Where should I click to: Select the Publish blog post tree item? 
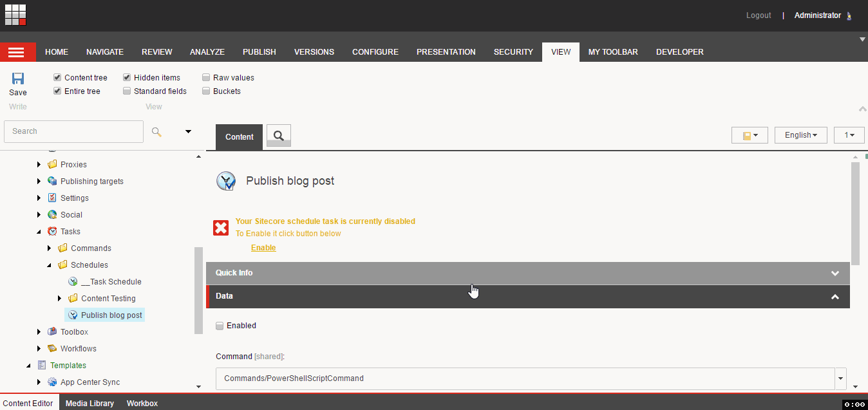click(105, 315)
